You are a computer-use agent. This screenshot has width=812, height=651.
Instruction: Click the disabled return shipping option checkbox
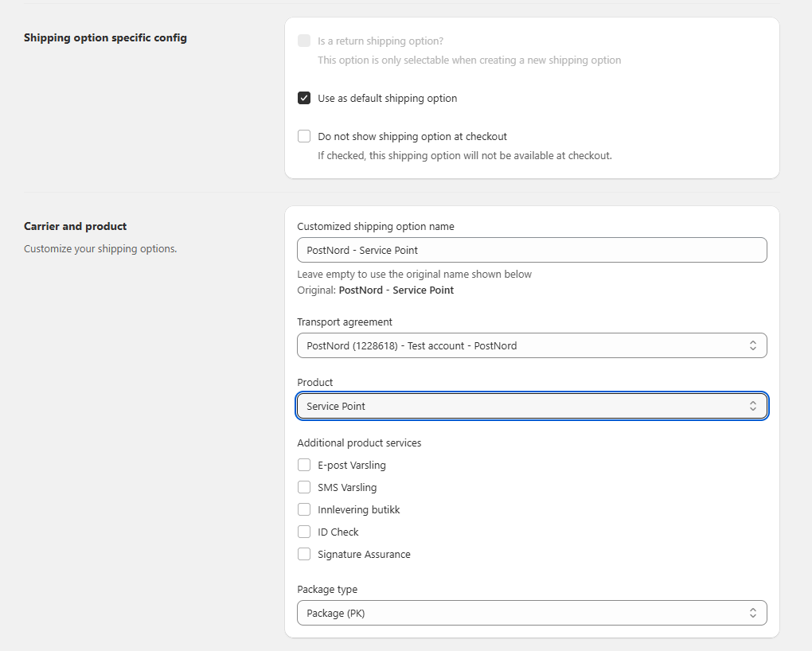pos(304,41)
